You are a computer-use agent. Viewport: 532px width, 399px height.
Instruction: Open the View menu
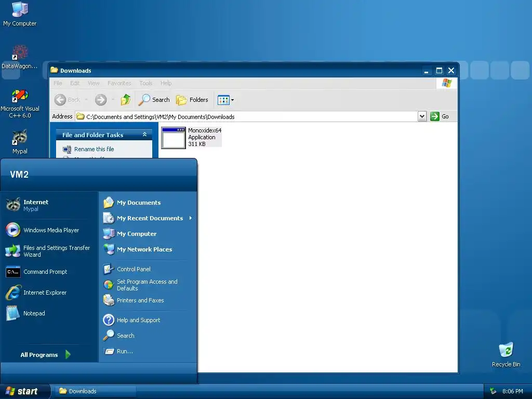click(x=94, y=83)
